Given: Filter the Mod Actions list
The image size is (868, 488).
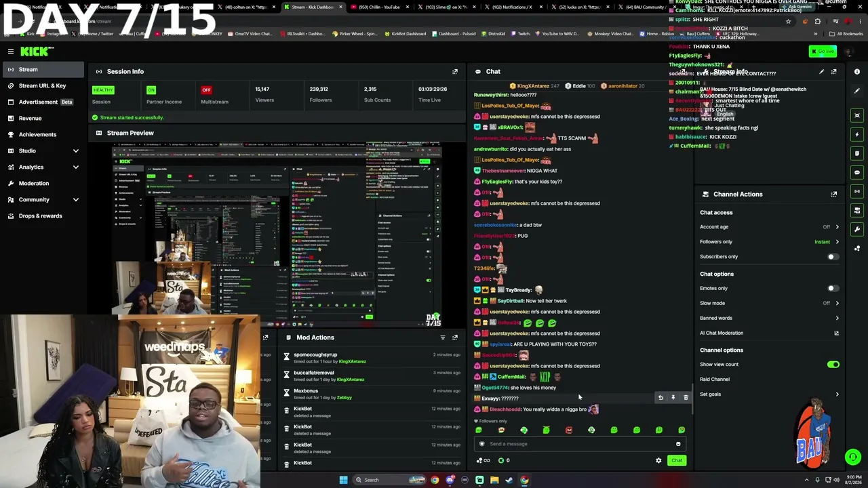Looking at the screenshot, I should [x=443, y=337].
